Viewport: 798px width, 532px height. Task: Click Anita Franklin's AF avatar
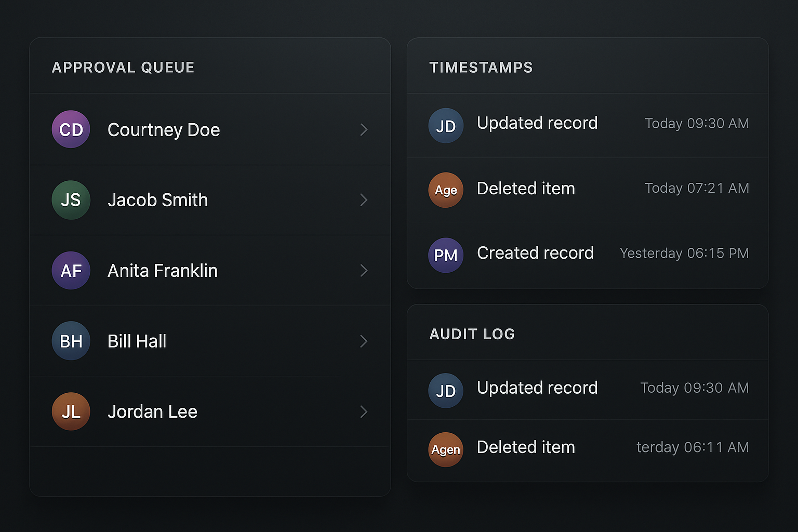tap(71, 271)
